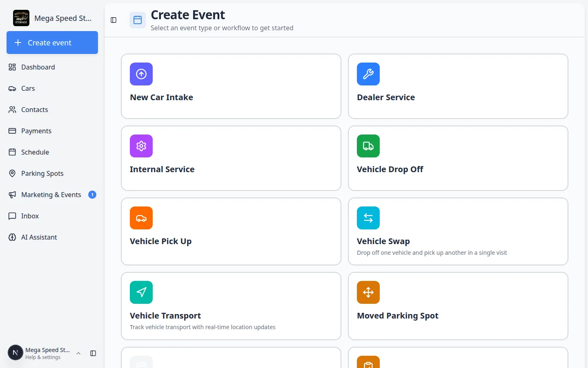Viewport: 588px width, 368px height.
Task: Click the card icon beside Payments
Action: (12, 131)
